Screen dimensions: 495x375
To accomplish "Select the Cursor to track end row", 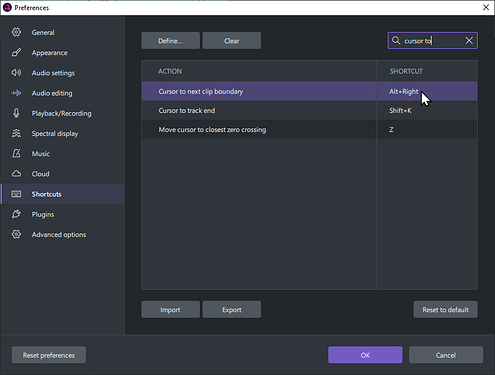I will pyautogui.click(x=309, y=110).
